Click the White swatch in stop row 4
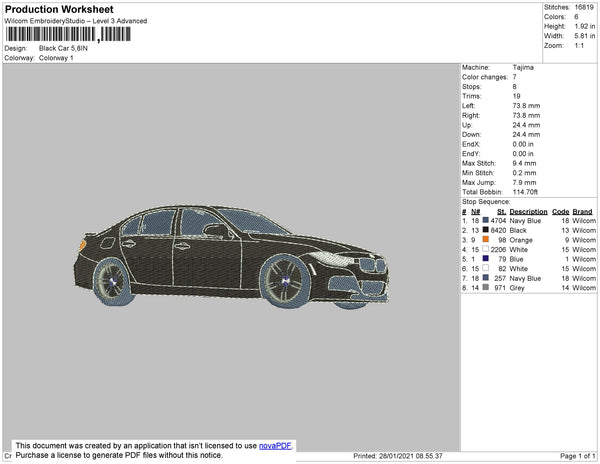 tap(486, 249)
